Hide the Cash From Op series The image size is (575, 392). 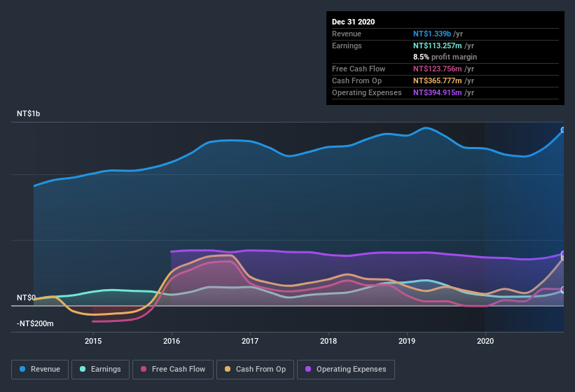tap(255, 369)
